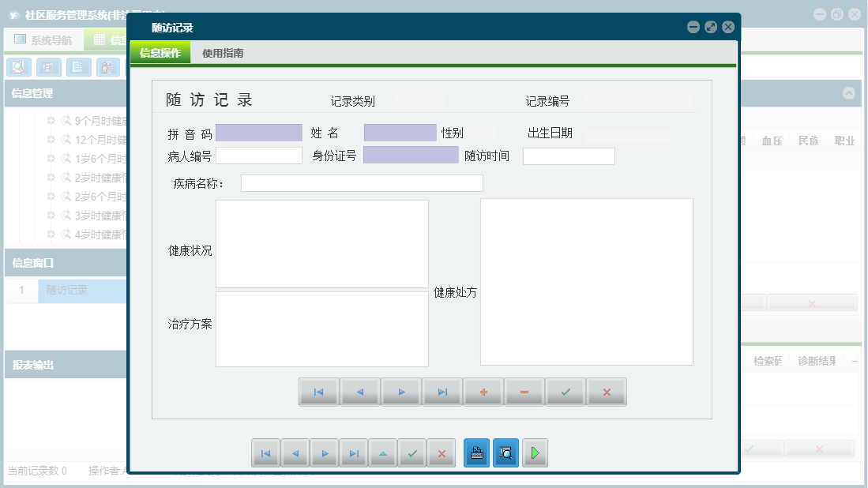Click last-record button in bottom toolbar
868x488 pixels.
[x=354, y=453]
